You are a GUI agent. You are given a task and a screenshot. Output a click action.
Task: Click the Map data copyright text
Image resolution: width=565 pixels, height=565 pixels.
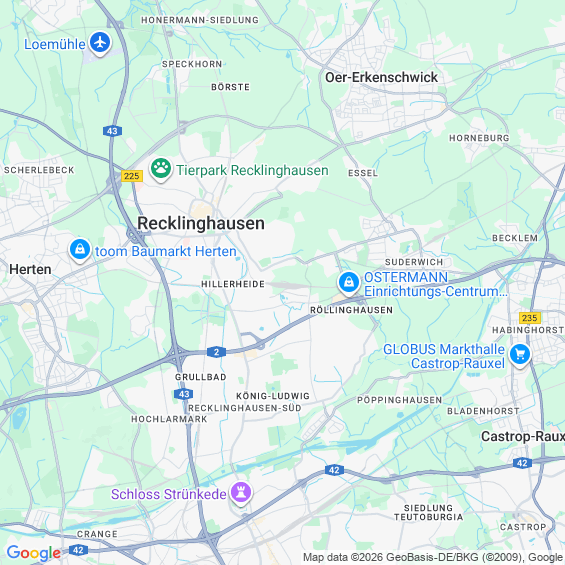[x=433, y=557]
